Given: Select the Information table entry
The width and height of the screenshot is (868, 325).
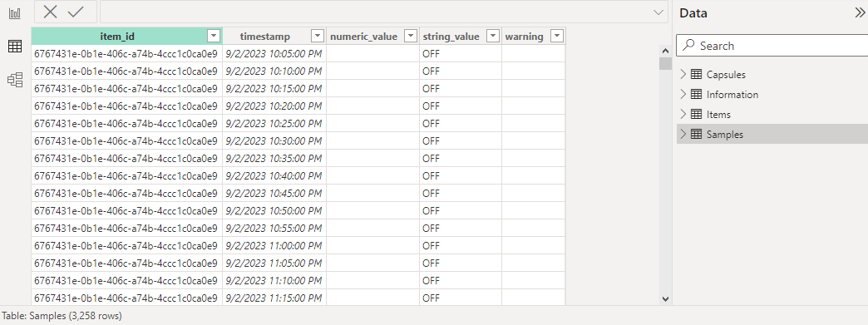Looking at the screenshot, I should click(772, 94).
